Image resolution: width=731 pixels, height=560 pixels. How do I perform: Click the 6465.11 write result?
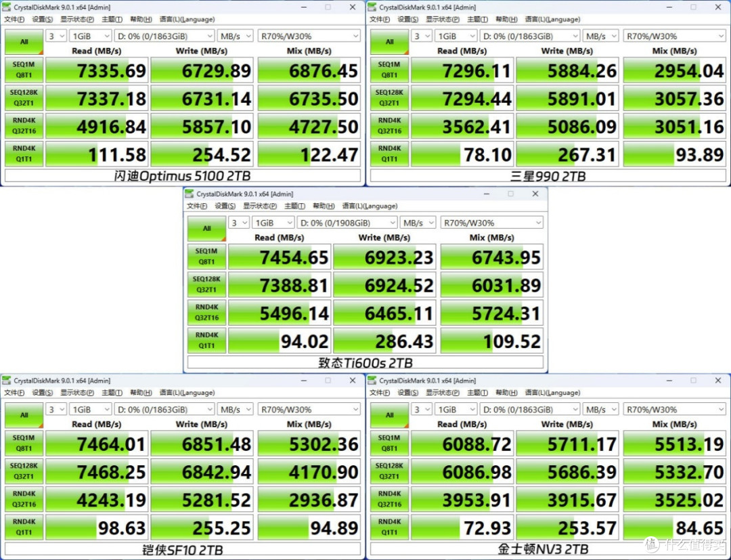(x=384, y=313)
